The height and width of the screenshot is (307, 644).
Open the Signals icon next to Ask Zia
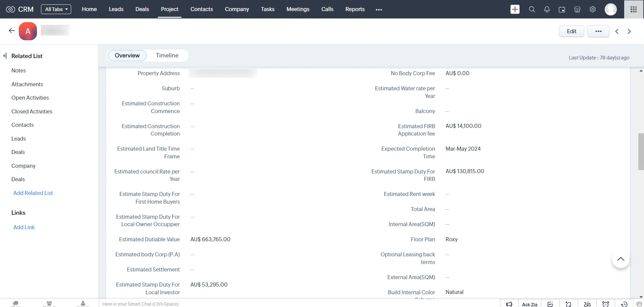point(550,304)
